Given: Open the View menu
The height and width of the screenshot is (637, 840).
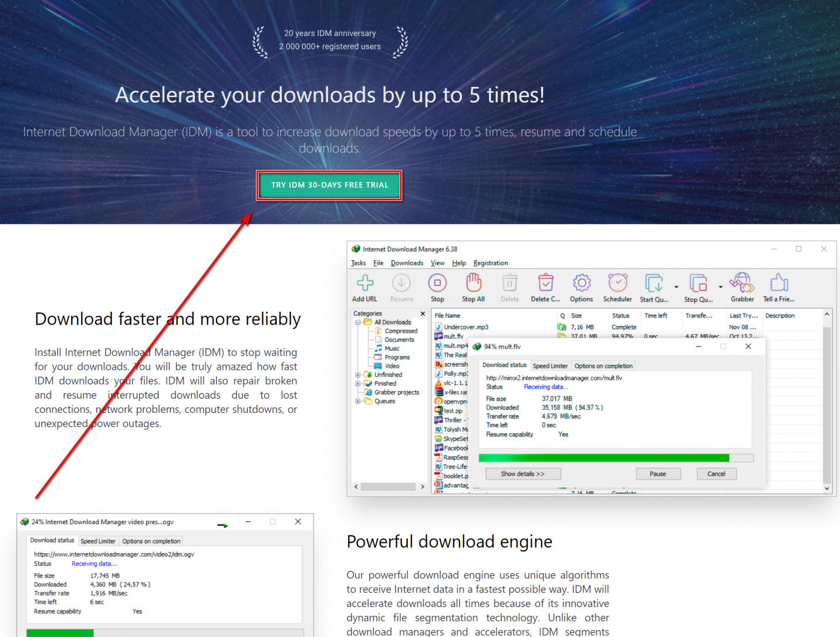Looking at the screenshot, I should coord(437,263).
